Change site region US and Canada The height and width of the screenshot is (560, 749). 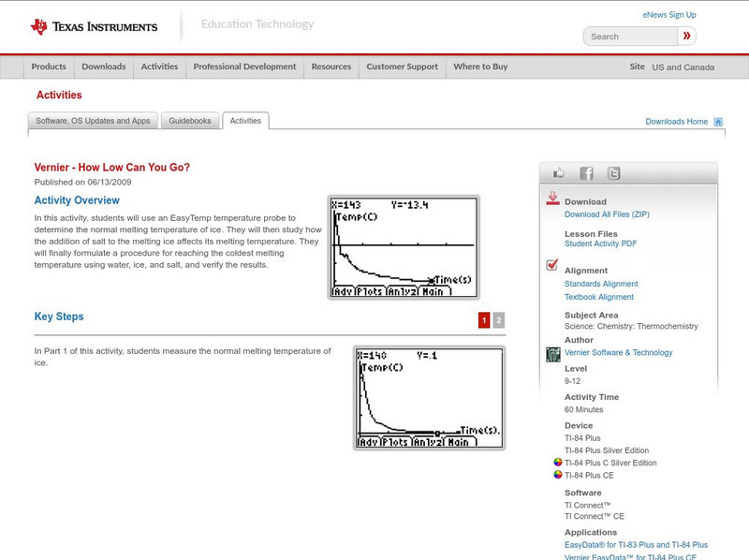683,67
